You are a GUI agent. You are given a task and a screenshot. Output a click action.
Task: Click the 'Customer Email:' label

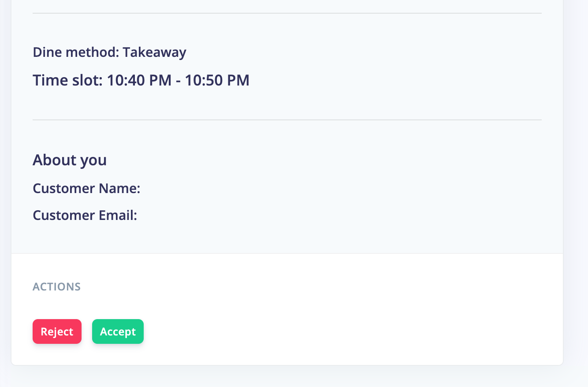(85, 216)
